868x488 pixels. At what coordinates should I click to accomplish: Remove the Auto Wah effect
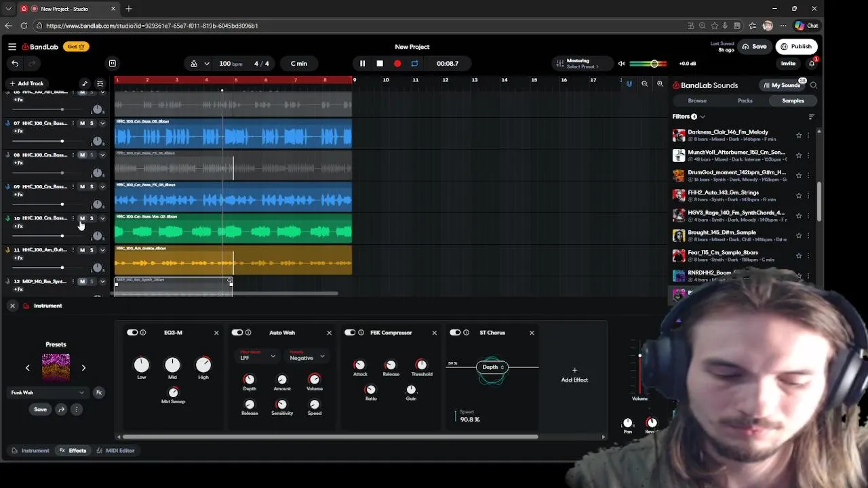[330, 333]
